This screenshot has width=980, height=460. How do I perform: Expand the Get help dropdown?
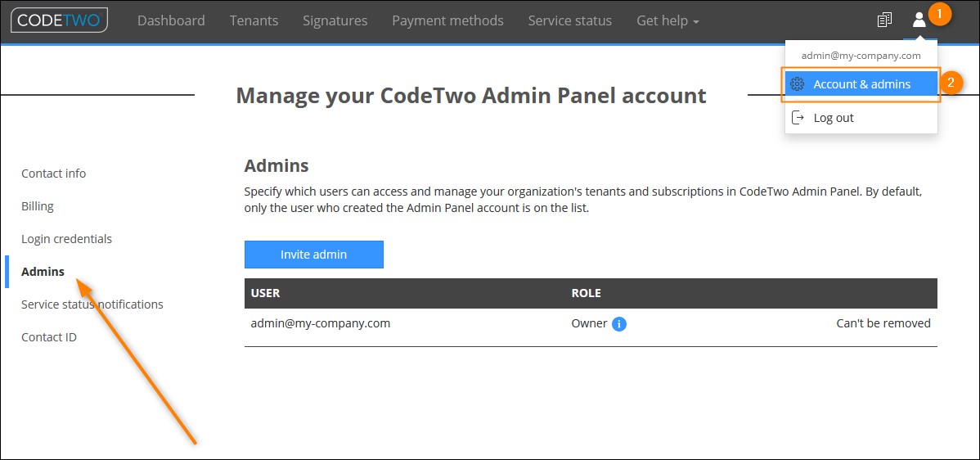668,20
